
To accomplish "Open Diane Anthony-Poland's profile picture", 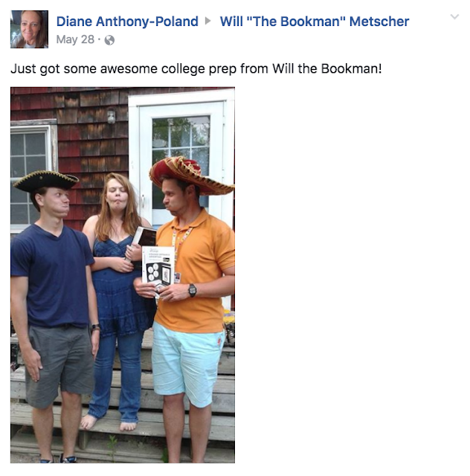I will click(30, 29).
